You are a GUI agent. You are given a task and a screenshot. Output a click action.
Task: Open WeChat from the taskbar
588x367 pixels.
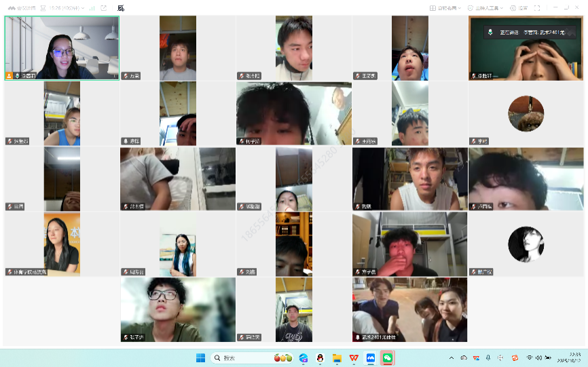pyautogui.click(x=388, y=358)
